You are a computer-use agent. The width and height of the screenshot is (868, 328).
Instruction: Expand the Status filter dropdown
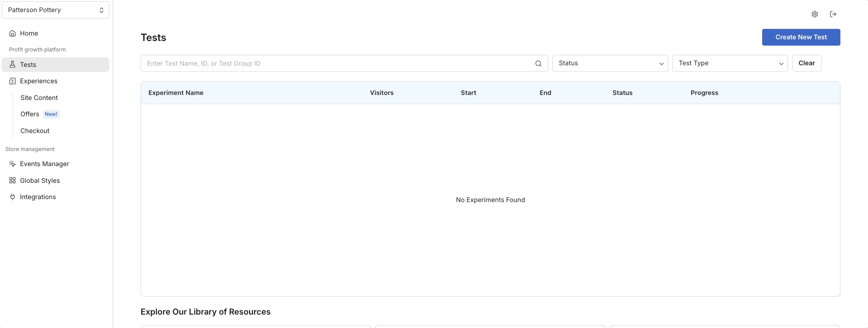(x=610, y=63)
